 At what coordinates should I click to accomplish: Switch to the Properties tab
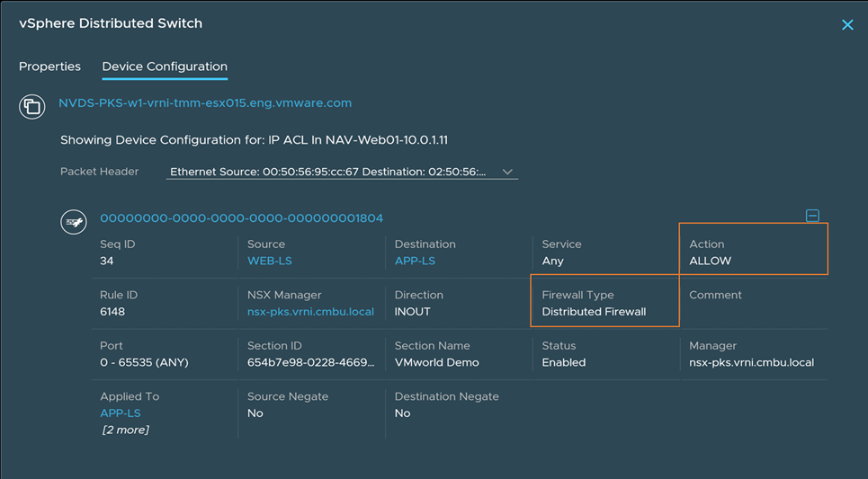click(x=49, y=67)
